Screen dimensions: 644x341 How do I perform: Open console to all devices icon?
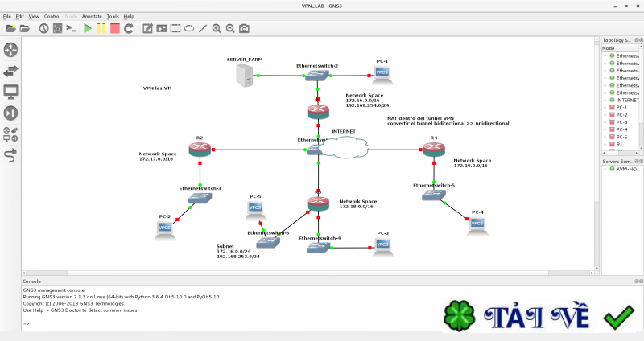(x=72, y=28)
